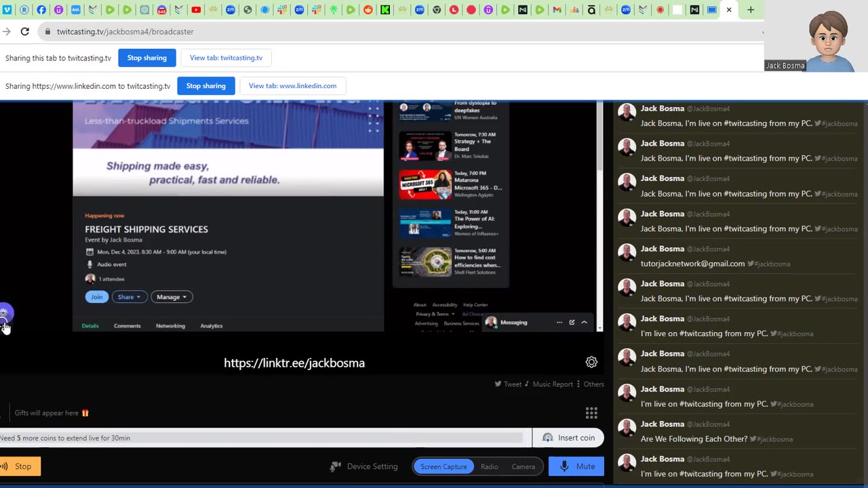This screenshot has height=488, width=868.
Task: Open the Others menu
Action: pos(590,384)
